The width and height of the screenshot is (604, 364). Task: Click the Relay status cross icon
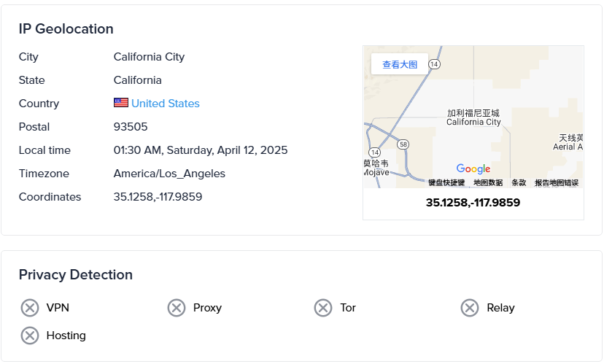[x=470, y=308]
